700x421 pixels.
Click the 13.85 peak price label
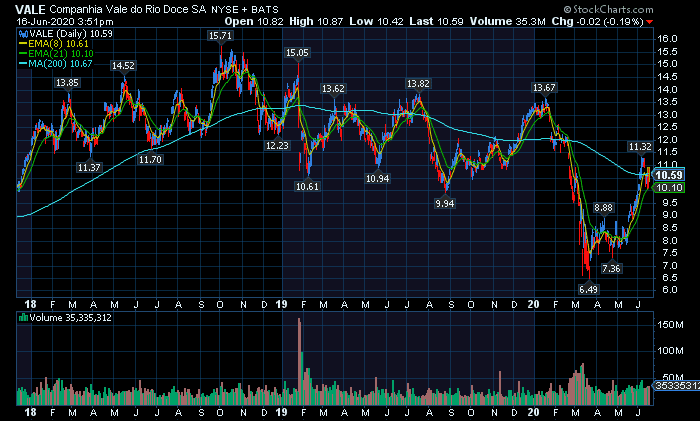point(67,83)
